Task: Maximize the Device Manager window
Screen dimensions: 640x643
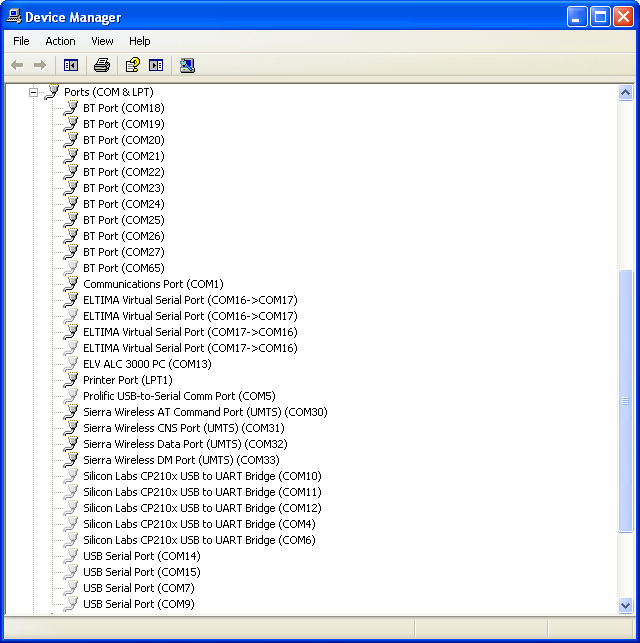Action: 600,17
